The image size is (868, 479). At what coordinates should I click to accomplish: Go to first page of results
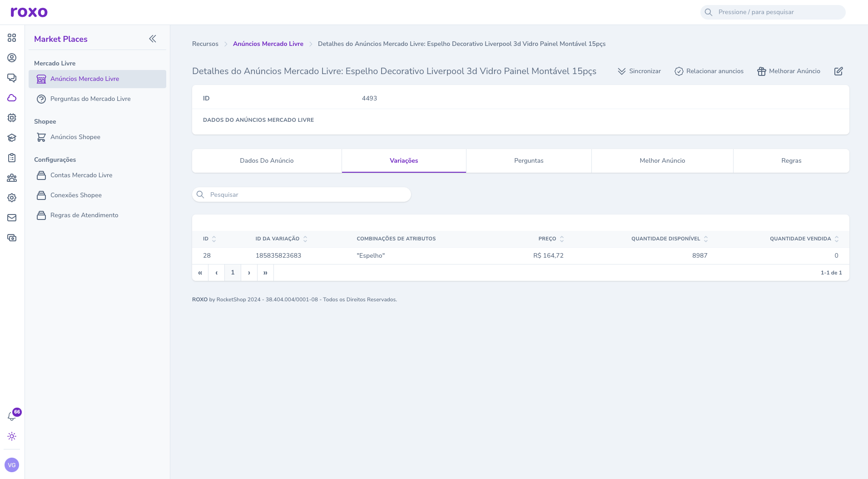pos(200,273)
